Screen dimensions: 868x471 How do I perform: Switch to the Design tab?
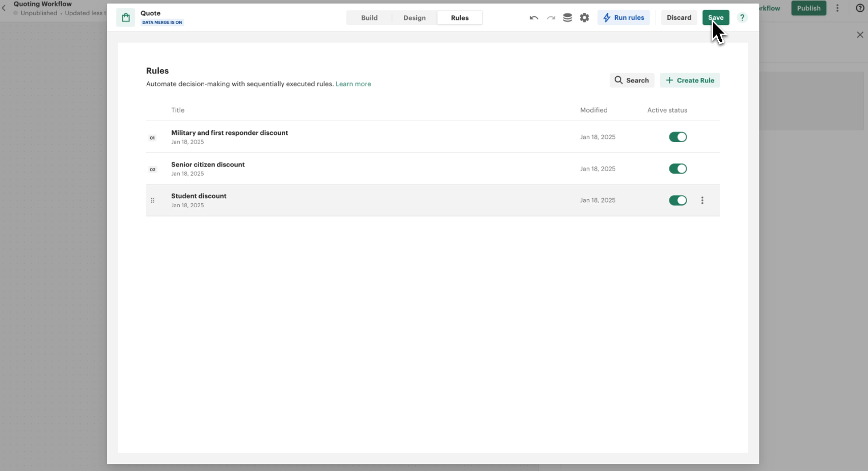[414, 18]
